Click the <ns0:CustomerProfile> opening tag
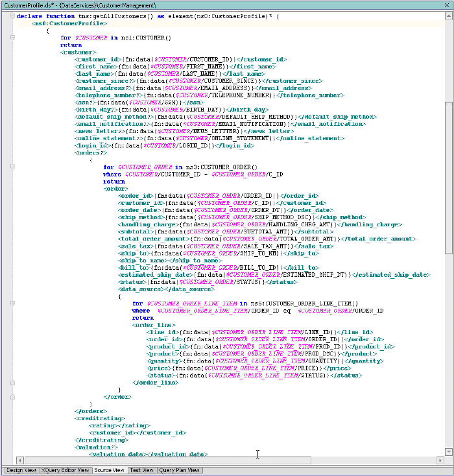This screenshot has height=476, width=454. coord(69,23)
